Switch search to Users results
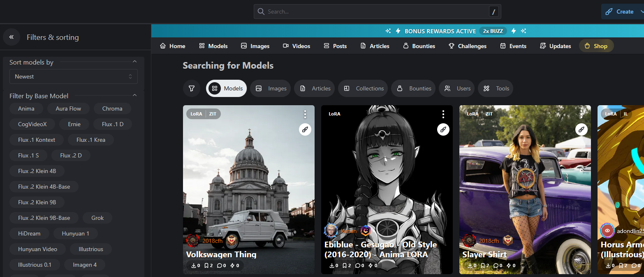The height and width of the screenshot is (277, 644). [x=457, y=88]
